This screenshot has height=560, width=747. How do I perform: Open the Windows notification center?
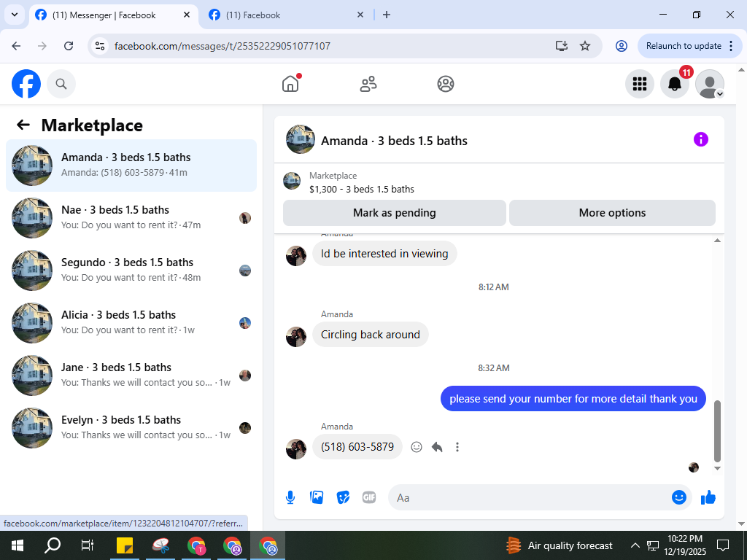[723, 545]
